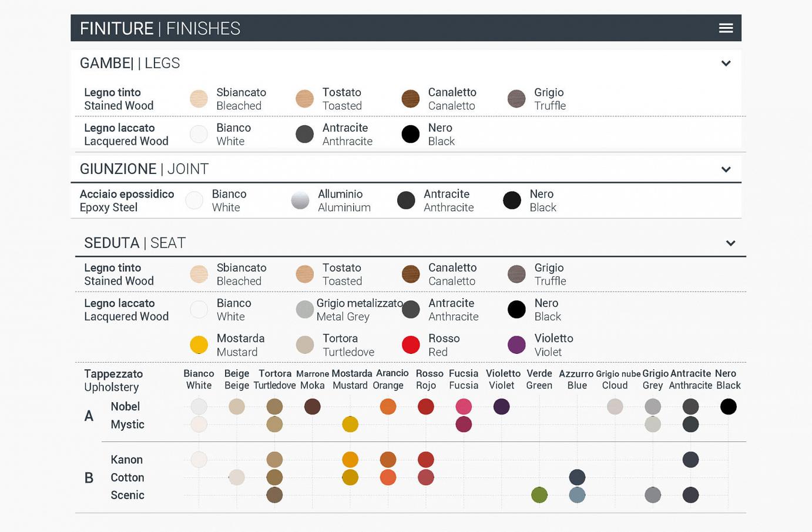Screen dimensions: 812x532
Task: Choose Scenic upholstery in Verde Green
Action: (x=539, y=495)
